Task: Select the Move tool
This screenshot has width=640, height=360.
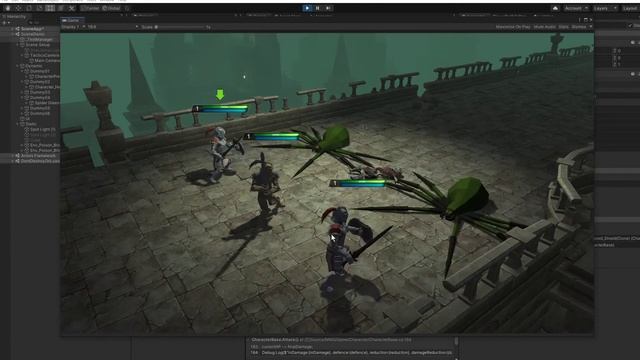Action: (18, 8)
